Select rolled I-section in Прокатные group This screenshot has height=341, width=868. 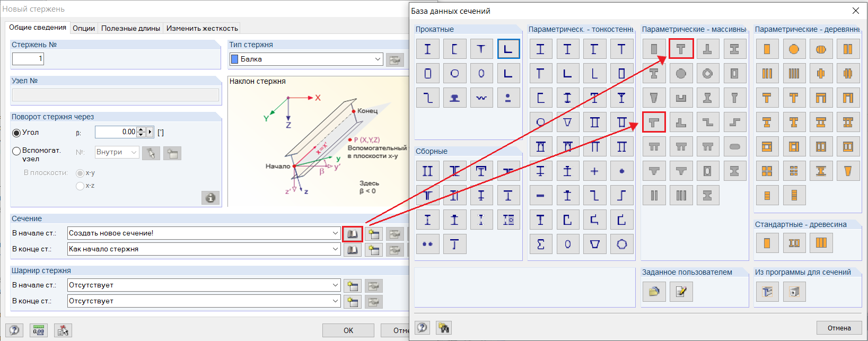point(428,49)
